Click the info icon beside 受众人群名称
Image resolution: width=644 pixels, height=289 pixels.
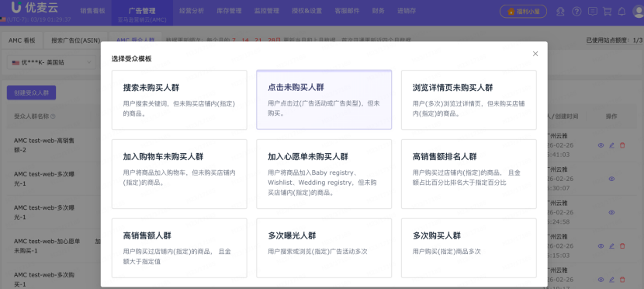[x=53, y=117]
